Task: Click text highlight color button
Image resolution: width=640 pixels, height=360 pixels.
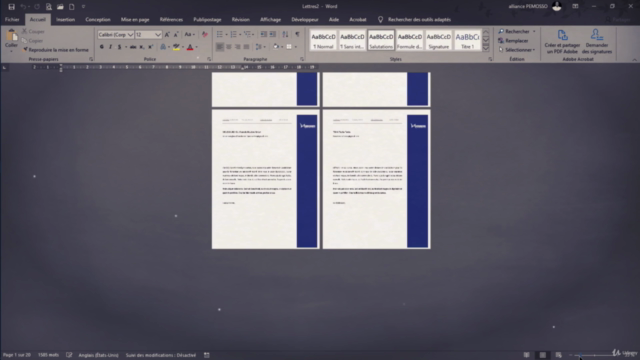Action: [176, 47]
